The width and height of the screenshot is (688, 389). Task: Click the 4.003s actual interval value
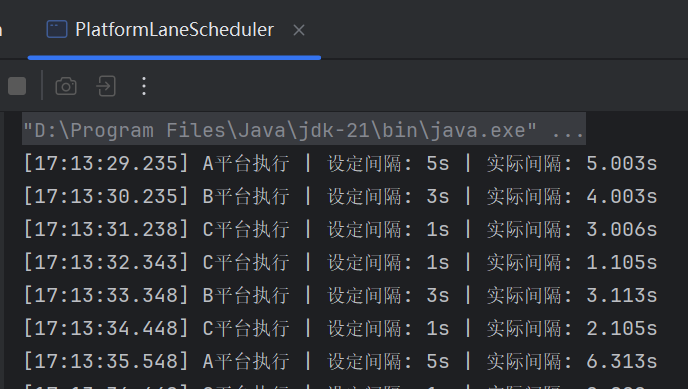tap(621, 196)
